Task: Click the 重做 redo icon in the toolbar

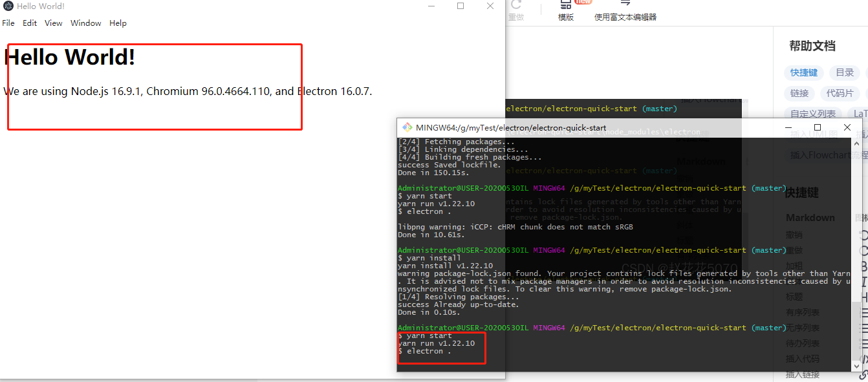Action: 515,11
